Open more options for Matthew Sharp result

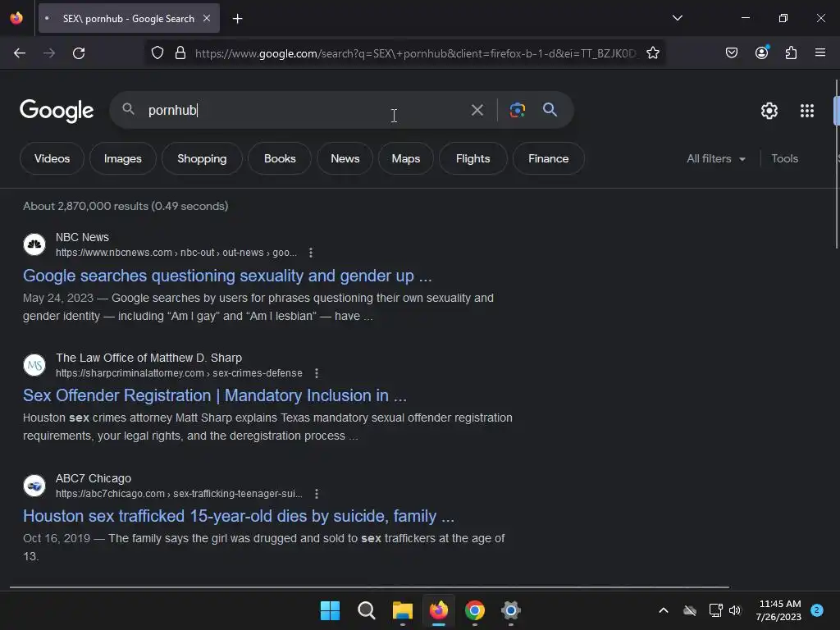(317, 373)
